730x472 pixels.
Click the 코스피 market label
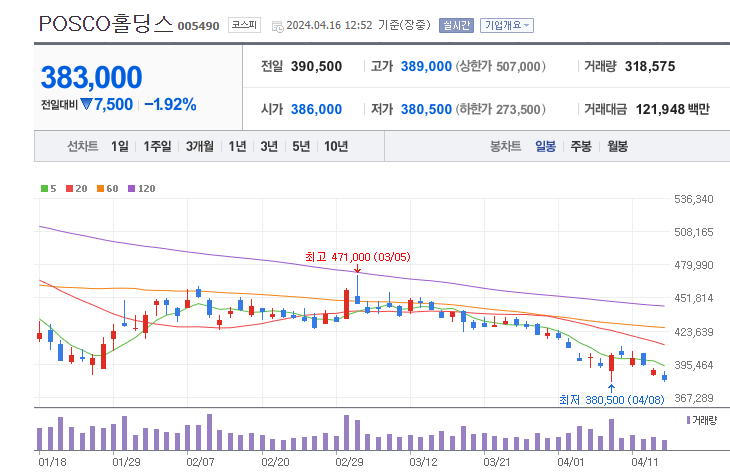pyautogui.click(x=244, y=25)
